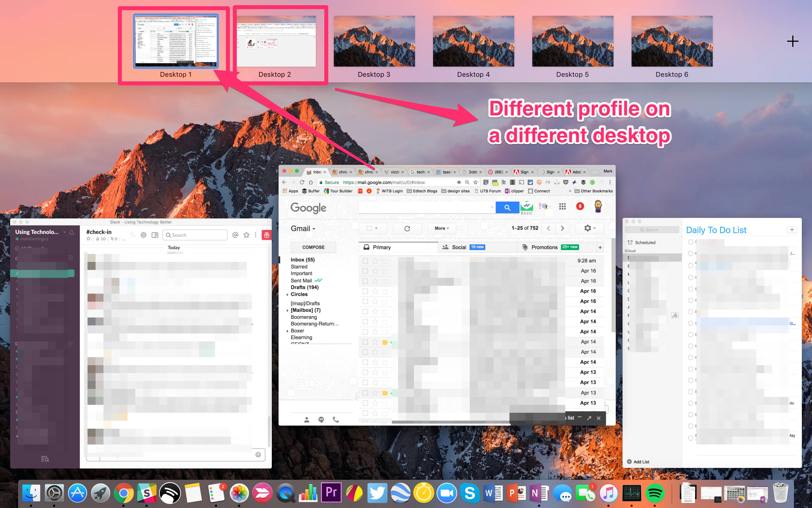Open Edtech Blogs bookmark folder
This screenshot has width=812, height=508.
[422, 191]
